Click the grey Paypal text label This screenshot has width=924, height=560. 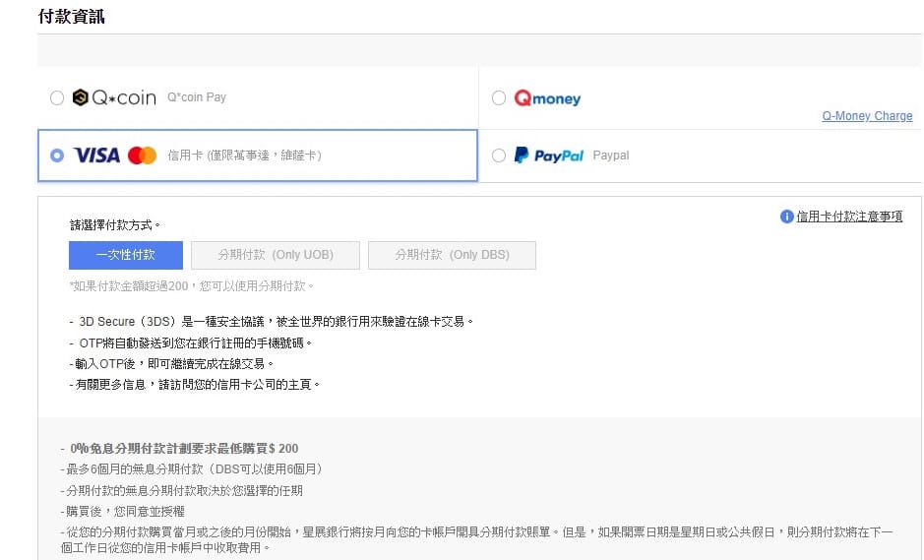click(x=610, y=156)
